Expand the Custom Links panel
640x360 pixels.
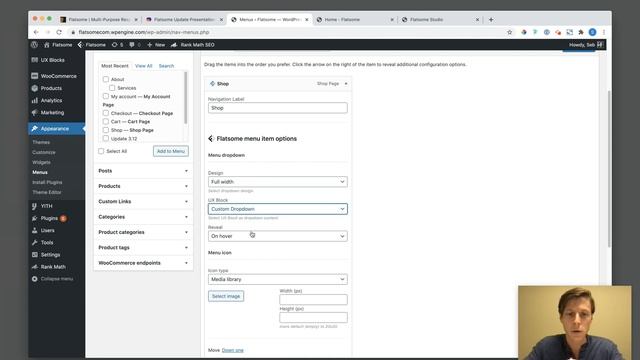coord(143,202)
